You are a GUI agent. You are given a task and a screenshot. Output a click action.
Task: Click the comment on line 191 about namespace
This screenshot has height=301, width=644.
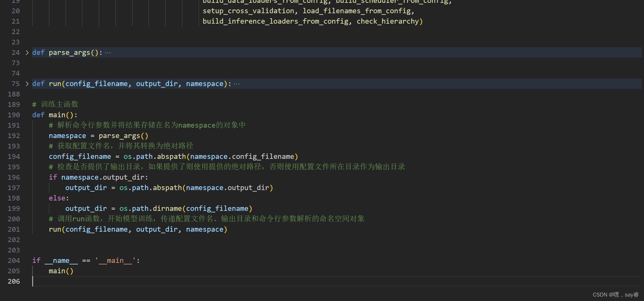click(147, 125)
